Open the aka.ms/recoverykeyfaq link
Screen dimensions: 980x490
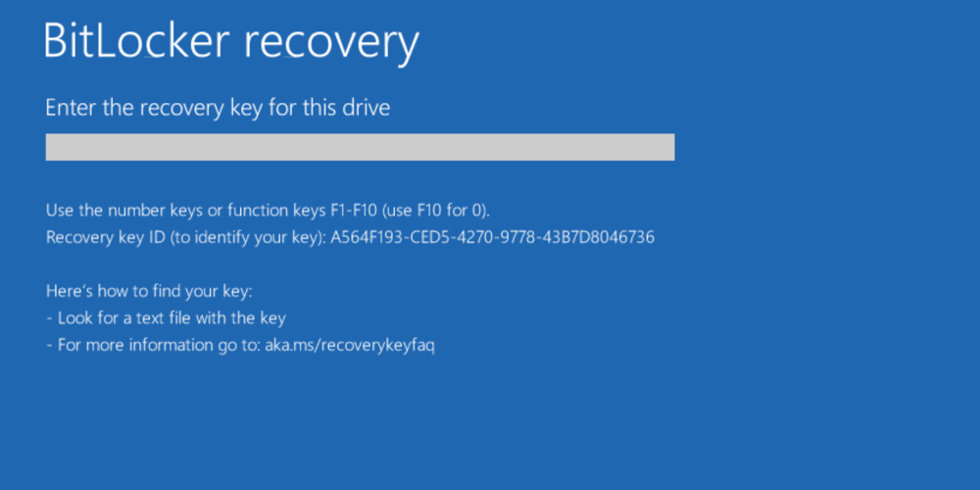pos(349,345)
